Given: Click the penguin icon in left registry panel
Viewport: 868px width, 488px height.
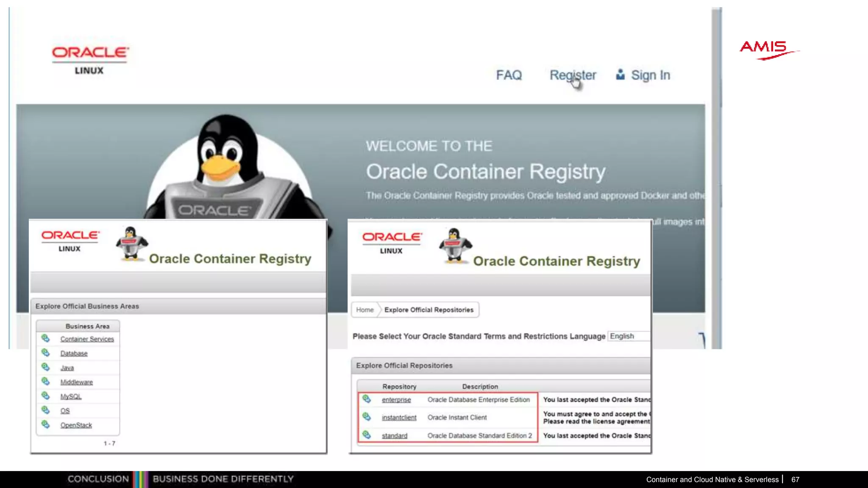Looking at the screenshot, I should (x=132, y=244).
